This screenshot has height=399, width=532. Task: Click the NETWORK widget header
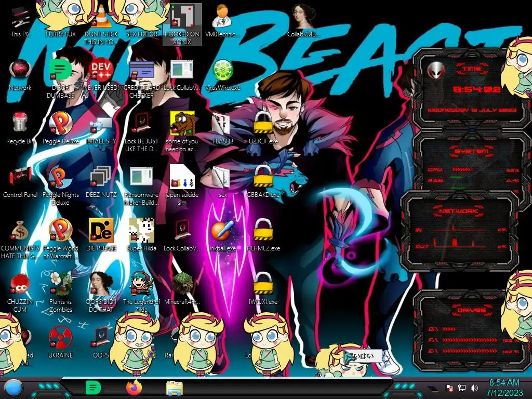[x=458, y=211]
